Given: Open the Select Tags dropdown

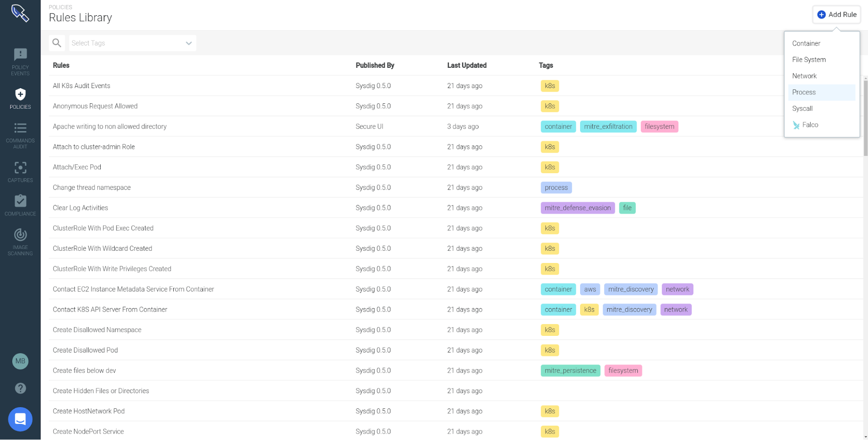Looking at the screenshot, I should (132, 43).
